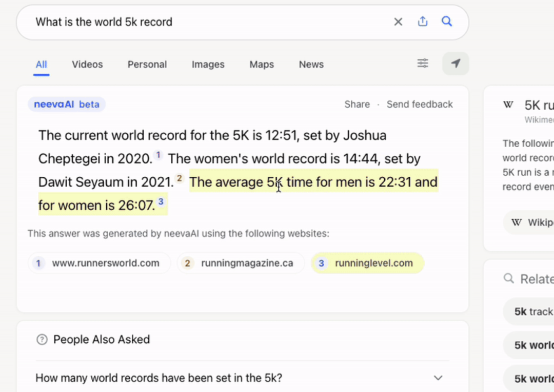This screenshot has height=392, width=554.
Task: Click citation superscript 1 after Cheptegei sentence
Action: (159, 155)
